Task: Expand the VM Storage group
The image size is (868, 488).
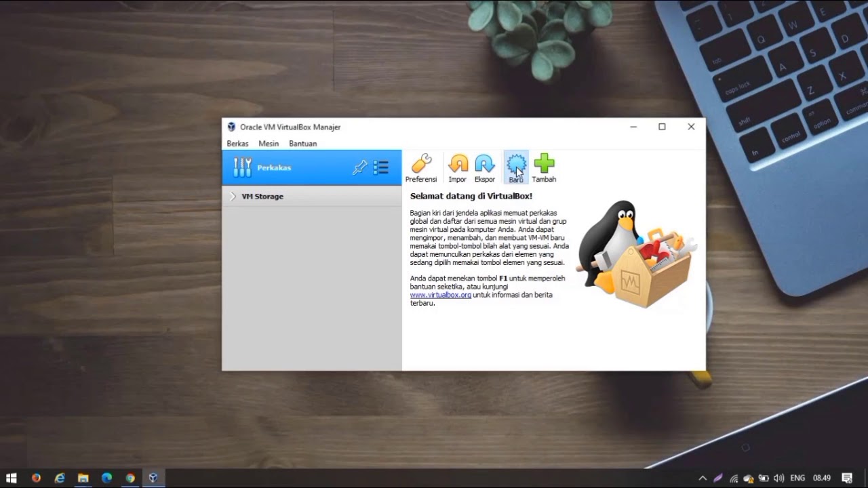Action: pos(233,196)
